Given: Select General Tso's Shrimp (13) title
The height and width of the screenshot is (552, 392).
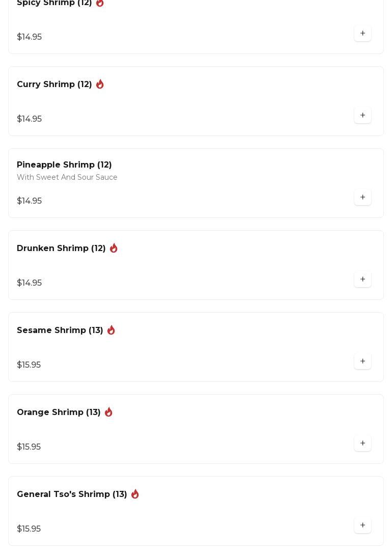Looking at the screenshot, I should pos(72,494).
